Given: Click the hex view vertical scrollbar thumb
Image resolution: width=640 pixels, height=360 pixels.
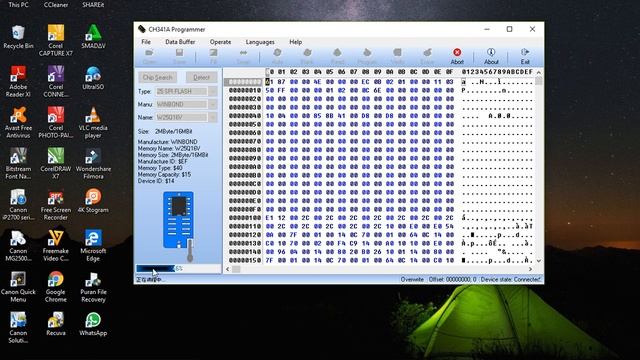Looking at the screenshot, I should (x=539, y=81).
